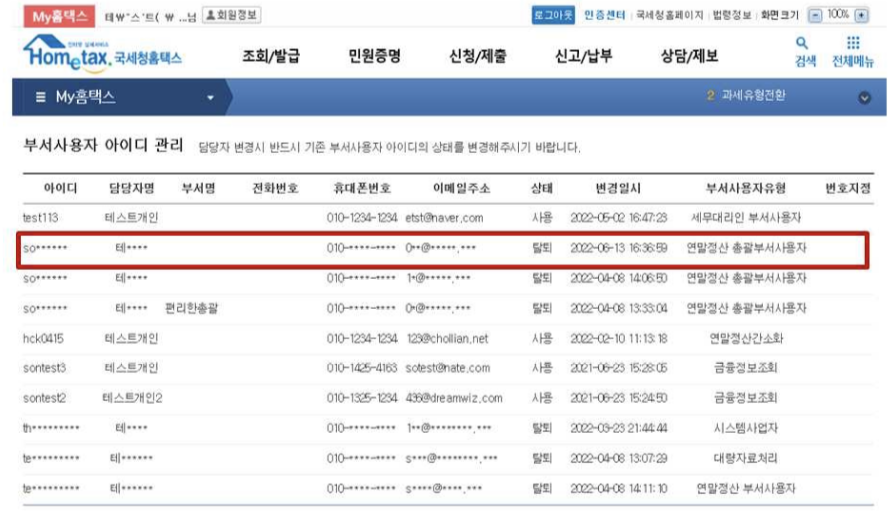Open the My홈택스 red button

pyautogui.click(x=59, y=16)
